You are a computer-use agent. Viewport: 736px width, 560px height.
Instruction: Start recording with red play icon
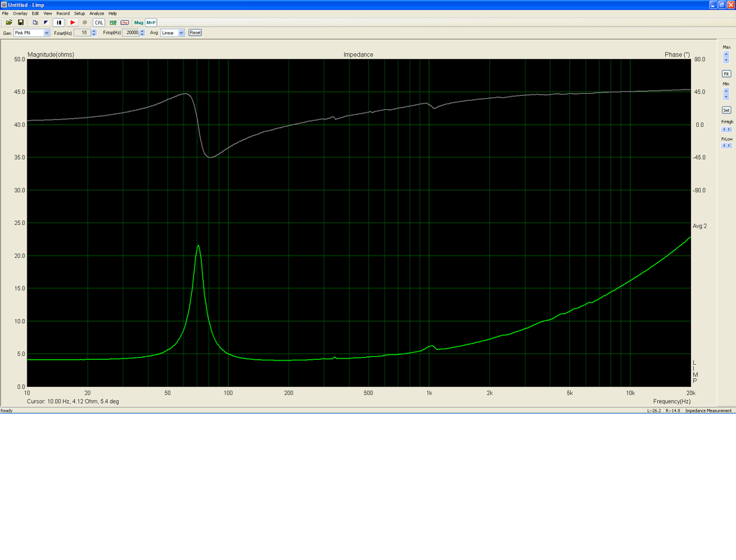pyautogui.click(x=73, y=22)
